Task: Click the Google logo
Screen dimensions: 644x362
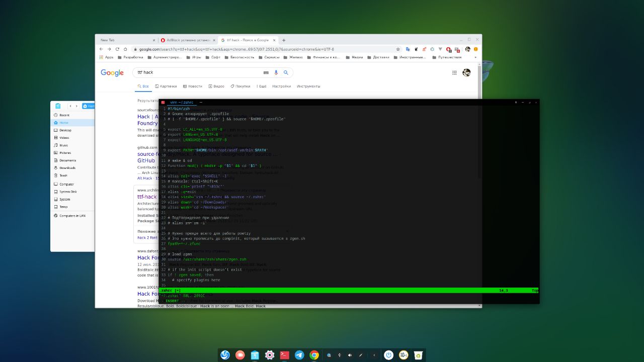Action: 112,73
